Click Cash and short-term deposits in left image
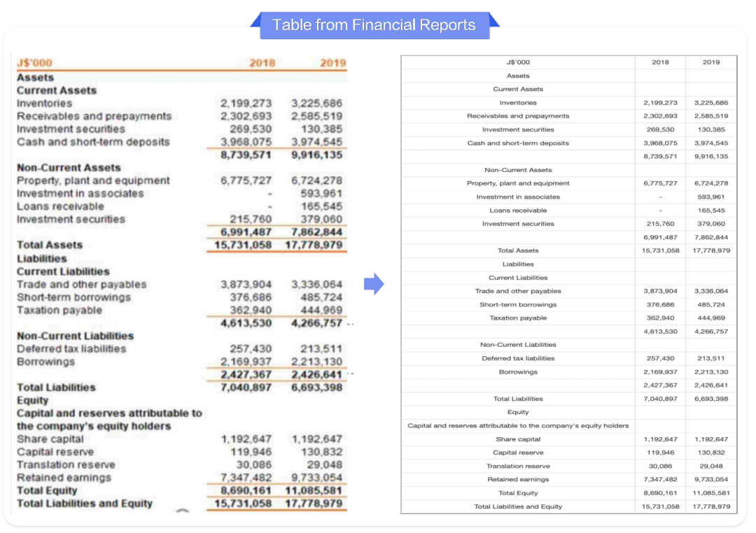This screenshot has height=533, width=756. coord(93,142)
